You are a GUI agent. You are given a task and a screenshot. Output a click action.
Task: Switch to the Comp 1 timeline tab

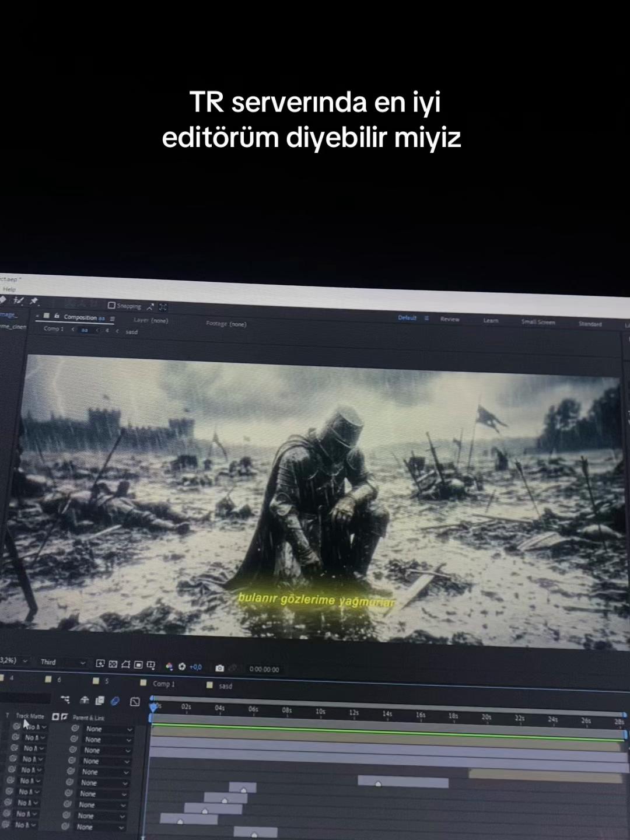(x=163, y=684)
